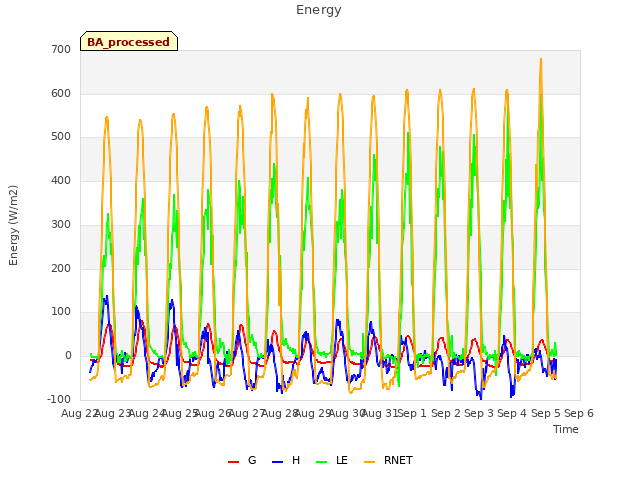Click the Time x-axis label
The height and width of the screenshot is (480, 640).
tap(566, 429)
